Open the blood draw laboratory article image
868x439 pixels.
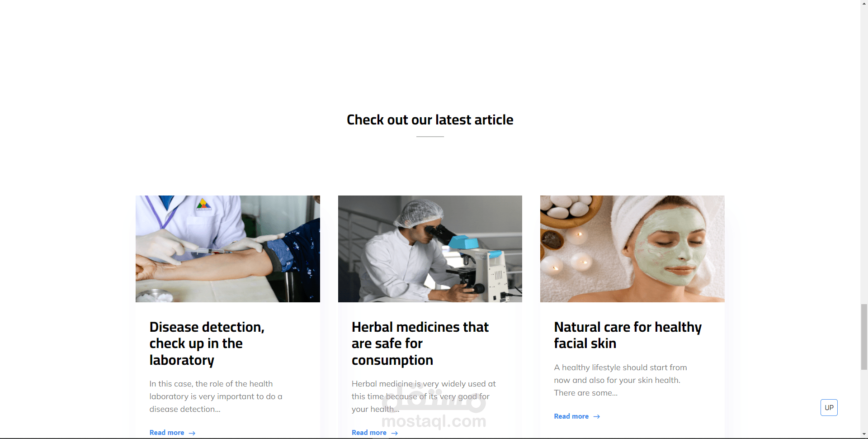coord(228,249)
